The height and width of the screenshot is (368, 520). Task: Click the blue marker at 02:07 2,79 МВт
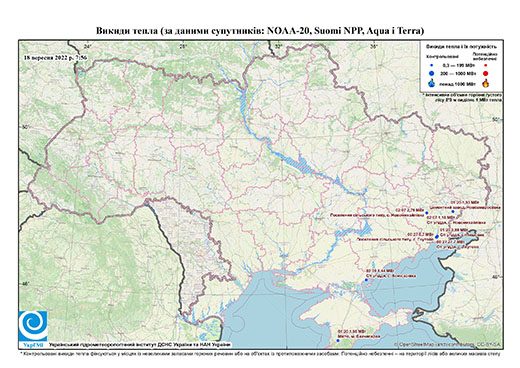click(427, 213)
